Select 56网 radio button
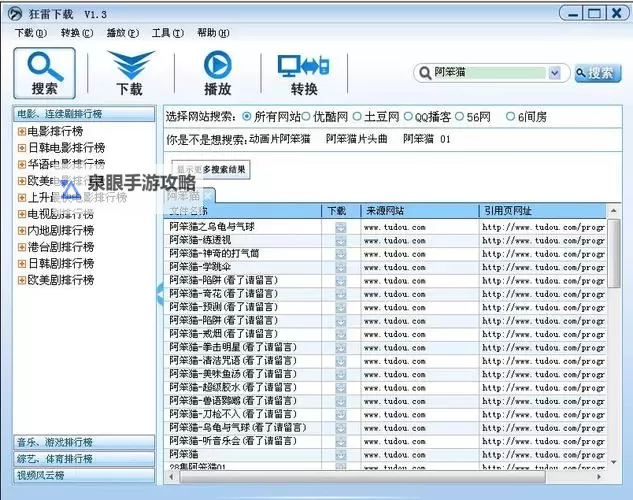 click(459, 117)
